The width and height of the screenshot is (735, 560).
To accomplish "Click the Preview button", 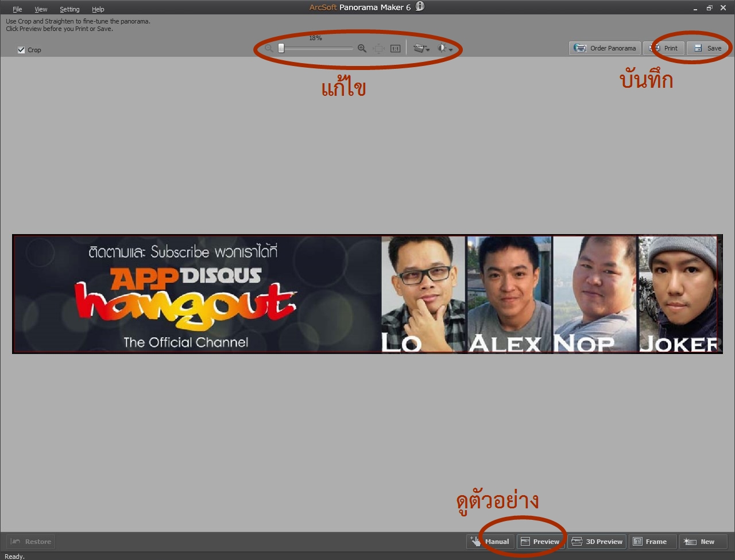I will tap(540, 542).
